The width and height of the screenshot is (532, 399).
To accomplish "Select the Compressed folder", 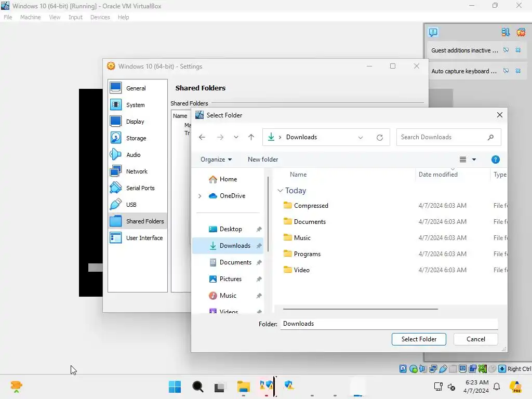I will (311, 206).
